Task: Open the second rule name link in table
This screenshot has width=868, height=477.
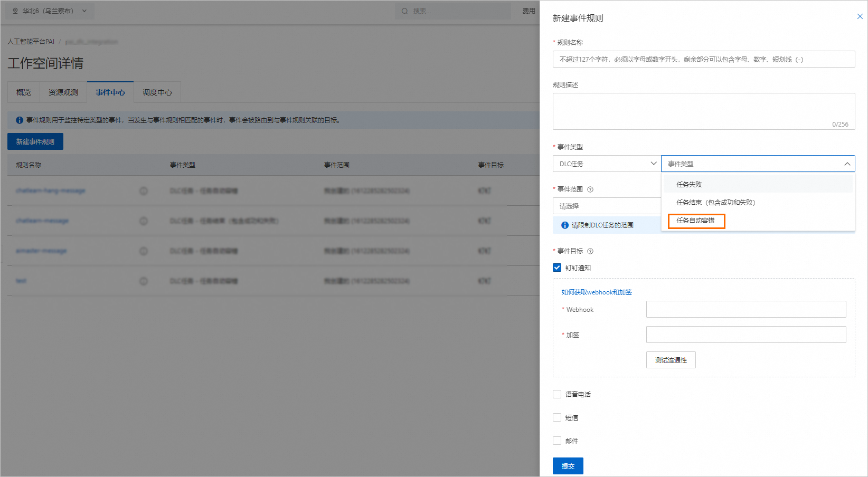Action: [42, 221]
